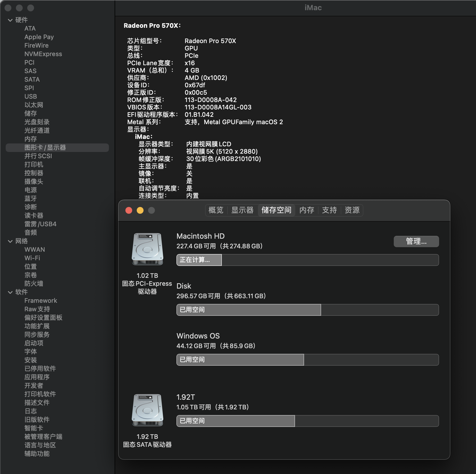Click the ROM revision 113-D0008A-042

[x=211, y=100]
